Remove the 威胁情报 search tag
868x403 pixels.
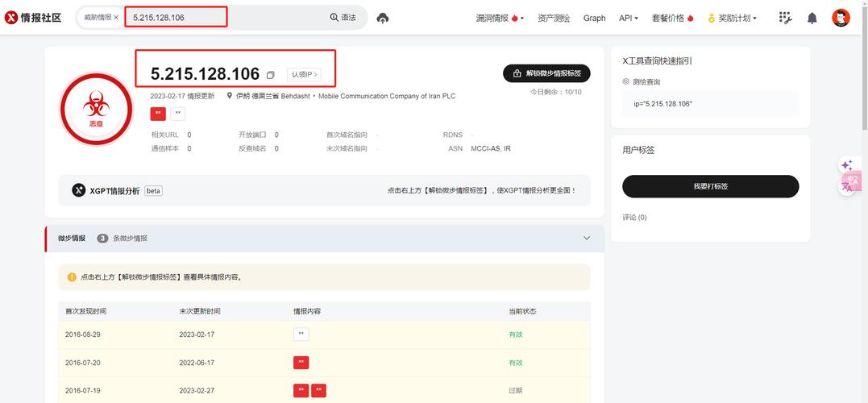point(116,18)
